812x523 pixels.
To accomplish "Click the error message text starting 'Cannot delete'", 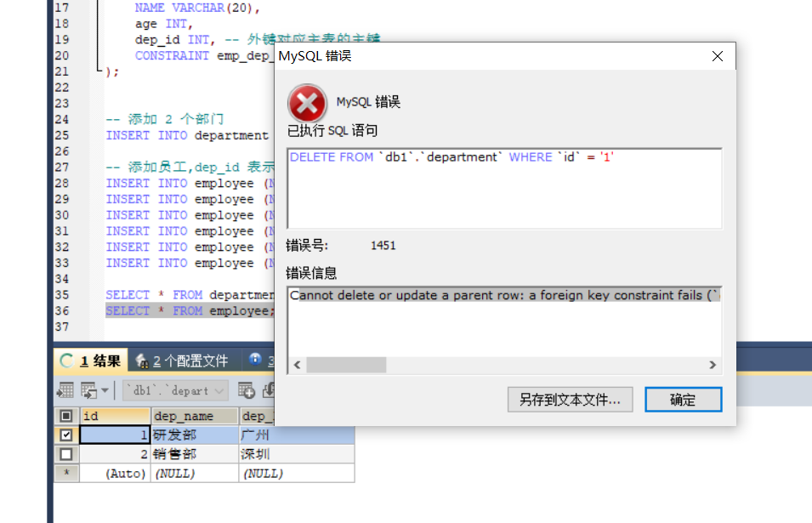I will click(504, 295).
